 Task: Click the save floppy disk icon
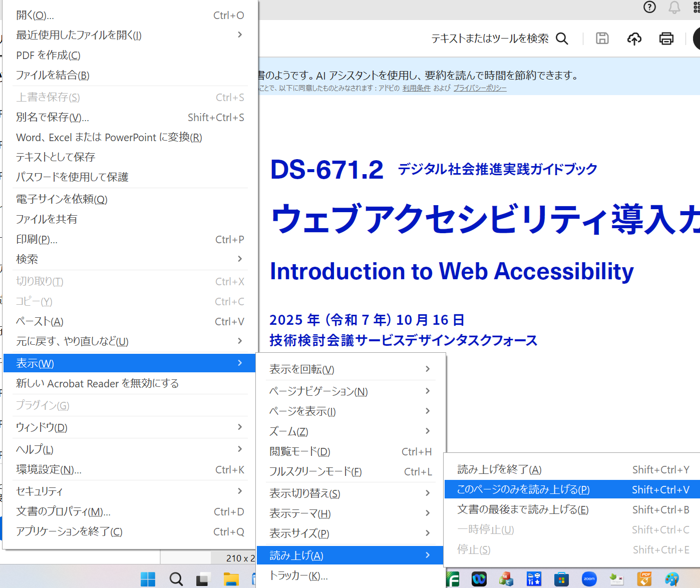[x=602, y=39]
